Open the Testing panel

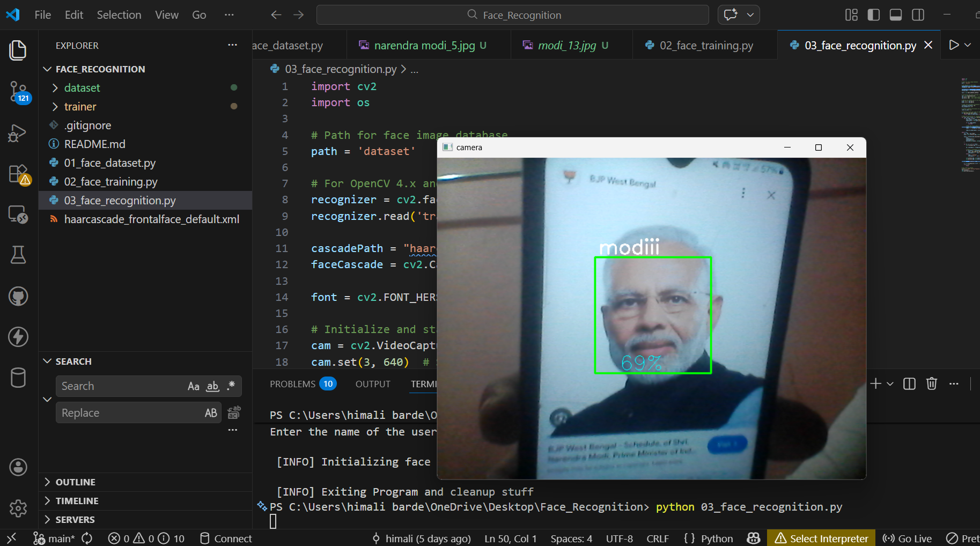pyautogui.click(x=18, y=255)
